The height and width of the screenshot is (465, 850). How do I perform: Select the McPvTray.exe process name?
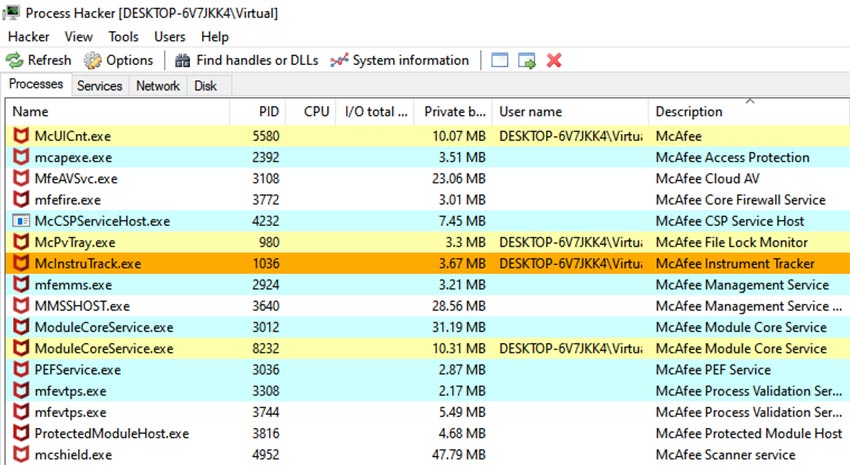pyautogui.click(x=75, y=242)
